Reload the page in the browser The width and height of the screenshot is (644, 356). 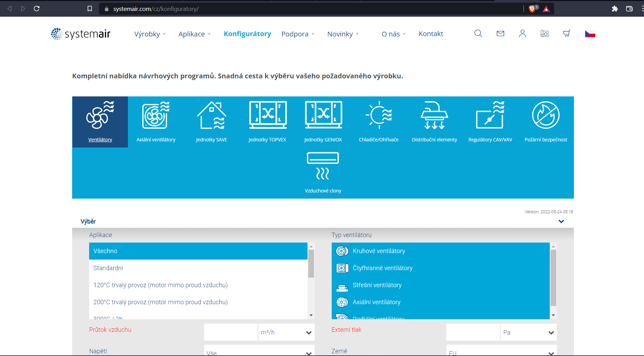pyautogui.click(x=37, y=9)
